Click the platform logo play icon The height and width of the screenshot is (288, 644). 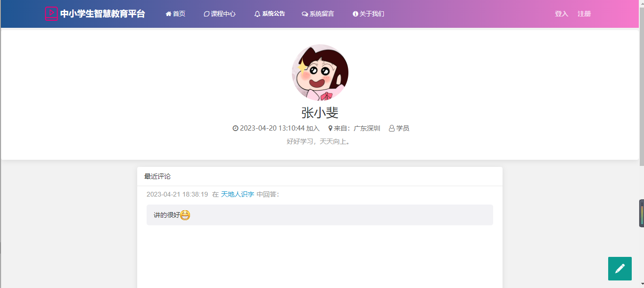(x=51, y=14)
